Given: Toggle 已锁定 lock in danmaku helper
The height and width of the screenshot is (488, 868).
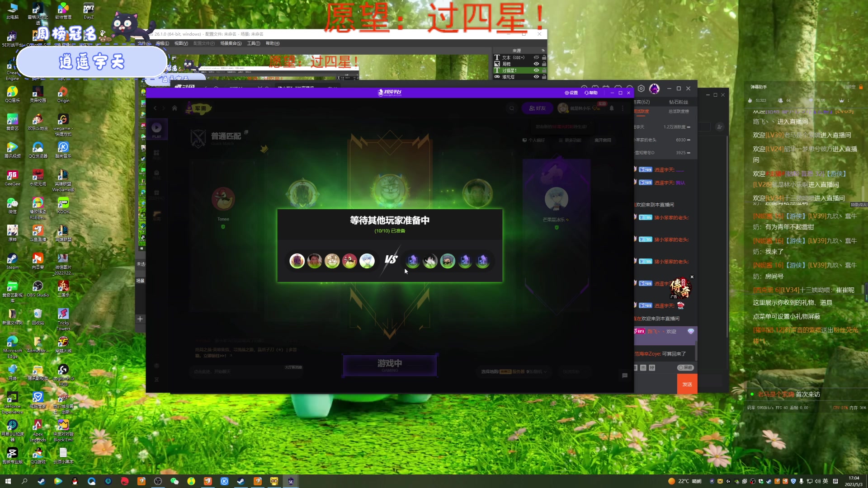Looking at the screenshot, I should [853, 87].
